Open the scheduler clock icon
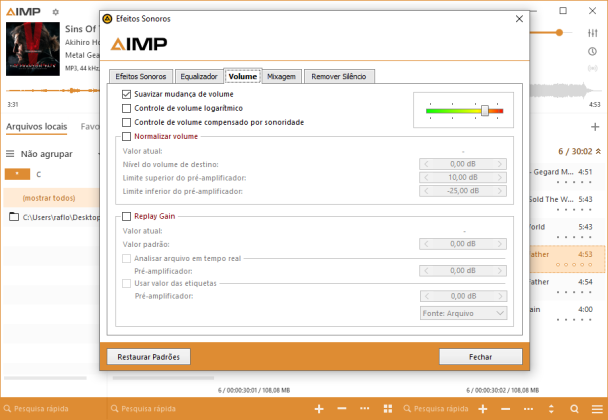This screenshot has height=420, width=608. pos(593,51)
